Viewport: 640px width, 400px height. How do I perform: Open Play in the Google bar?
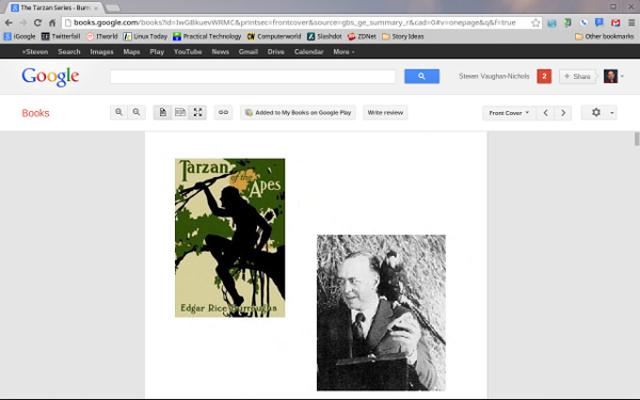[157, 52]
